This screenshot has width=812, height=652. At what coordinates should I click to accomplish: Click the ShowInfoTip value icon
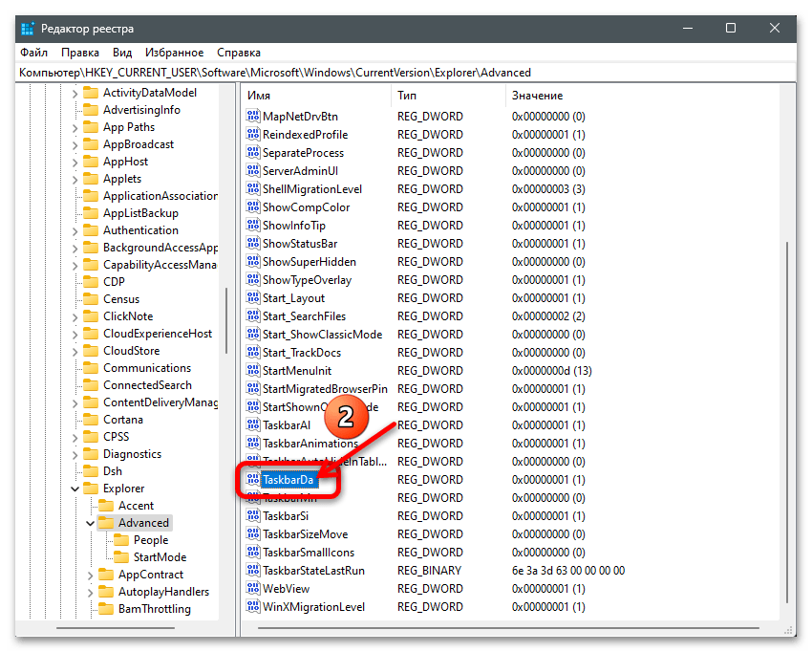click(253, 225)
